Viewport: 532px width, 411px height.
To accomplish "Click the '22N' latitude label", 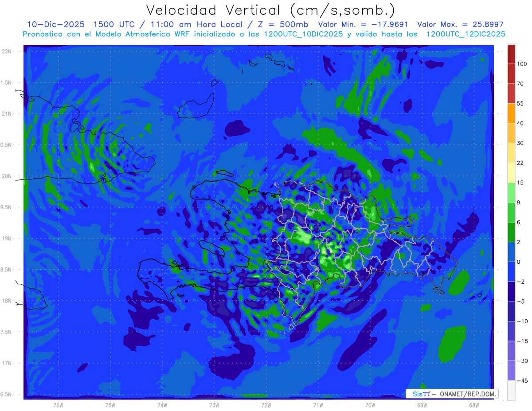I will [8, 51].
